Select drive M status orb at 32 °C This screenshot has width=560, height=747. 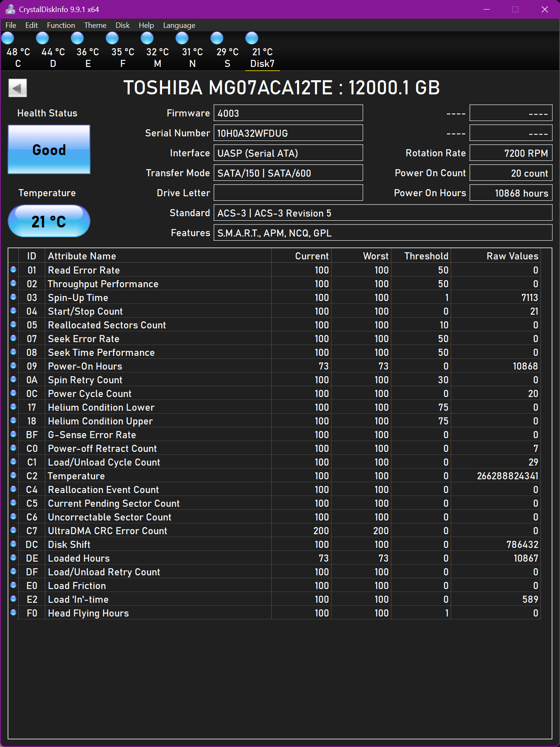click(x=147, y=38)
